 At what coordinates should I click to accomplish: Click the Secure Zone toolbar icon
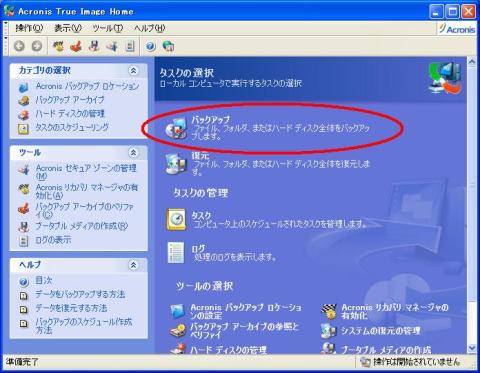(x=112, y=46)
